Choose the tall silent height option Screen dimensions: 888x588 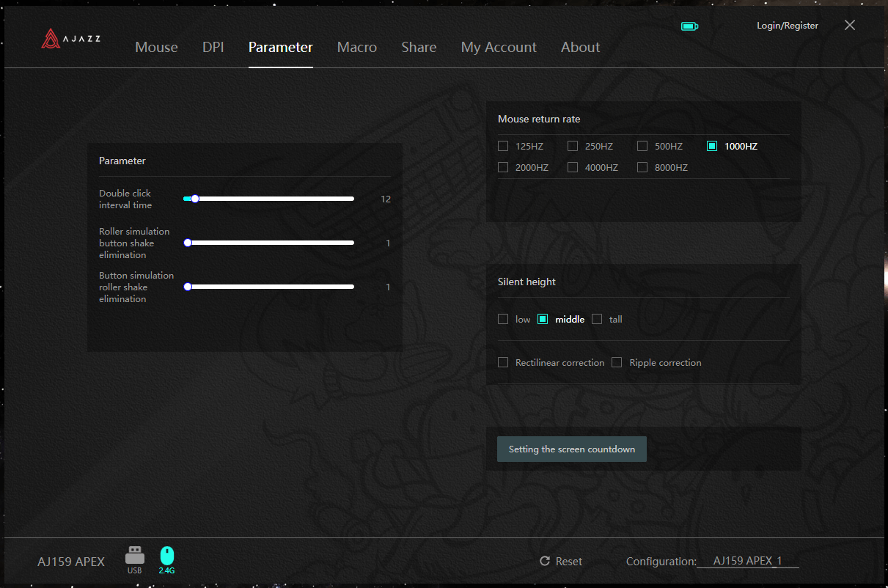[597, 319]
